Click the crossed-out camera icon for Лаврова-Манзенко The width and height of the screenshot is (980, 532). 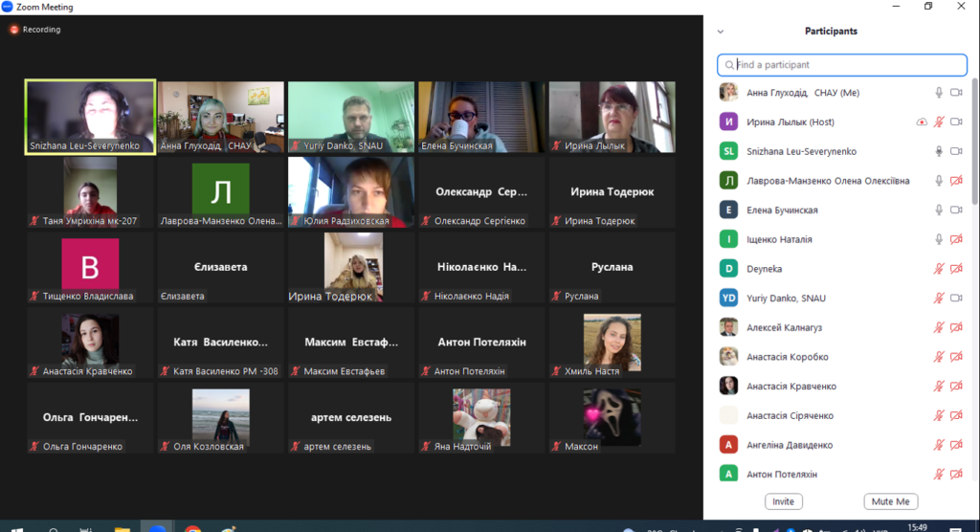coord(955,181)
